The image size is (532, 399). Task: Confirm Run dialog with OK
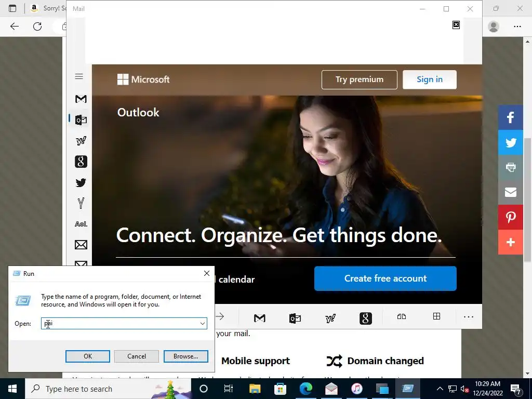click(x=87, y=356)
